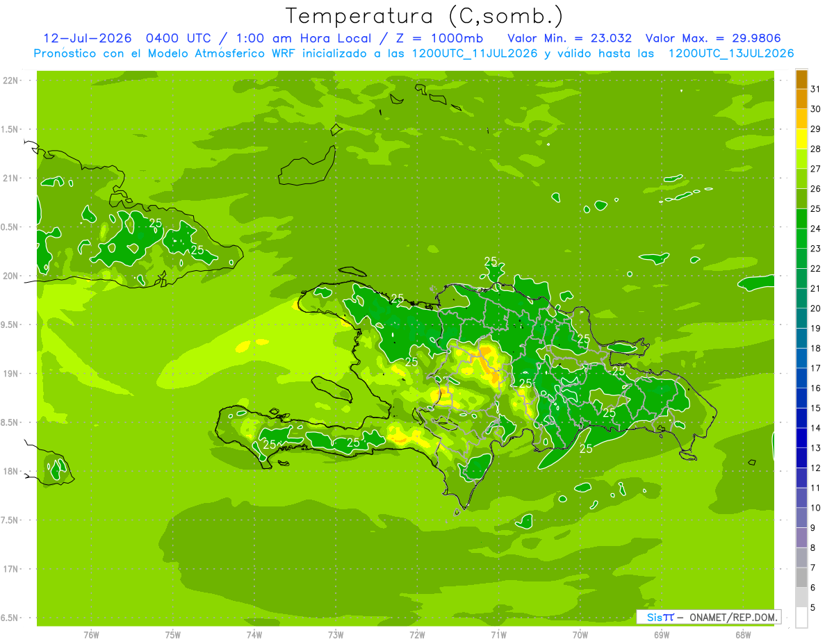Click the "18N" latitude label
The width and height of the screenshot is (834, 644).
(x=10, y=472)
